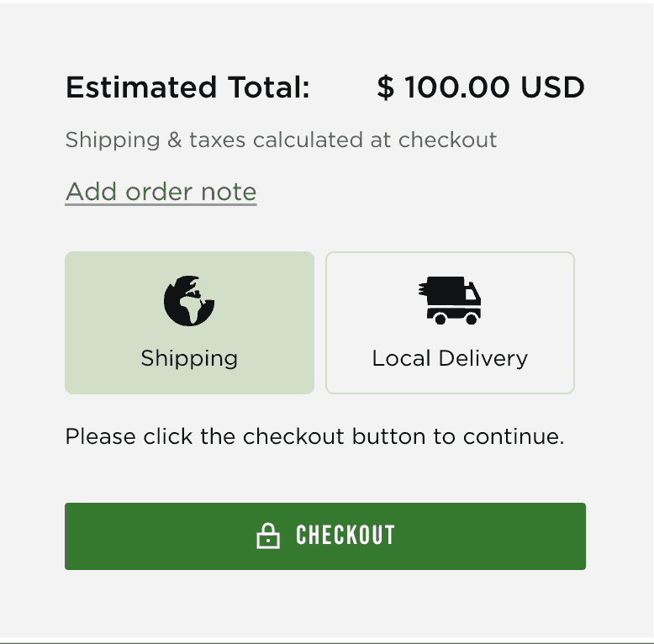
Task: Click the padlock icon on Checkout
Action: pyautogui.click(x=268, y=536)
